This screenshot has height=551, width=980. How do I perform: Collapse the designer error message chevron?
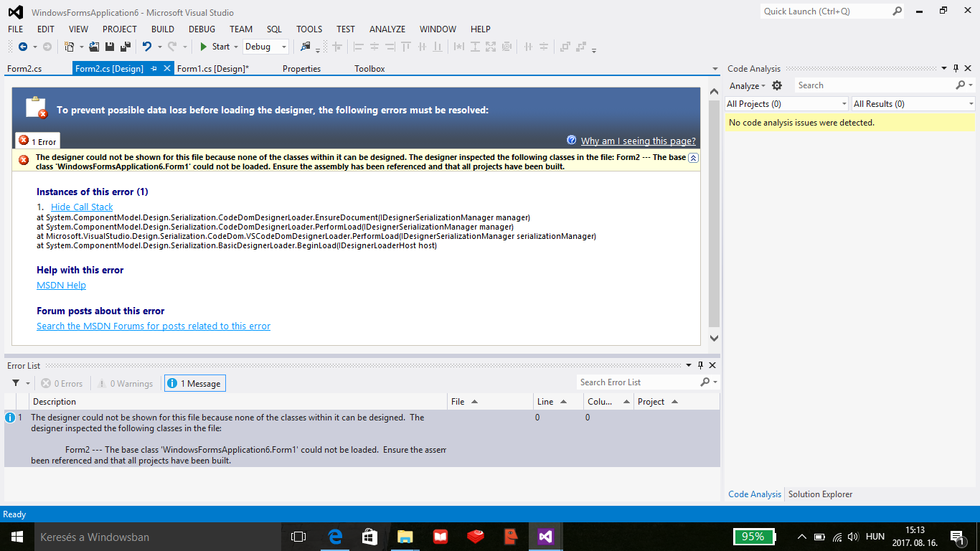693,158
